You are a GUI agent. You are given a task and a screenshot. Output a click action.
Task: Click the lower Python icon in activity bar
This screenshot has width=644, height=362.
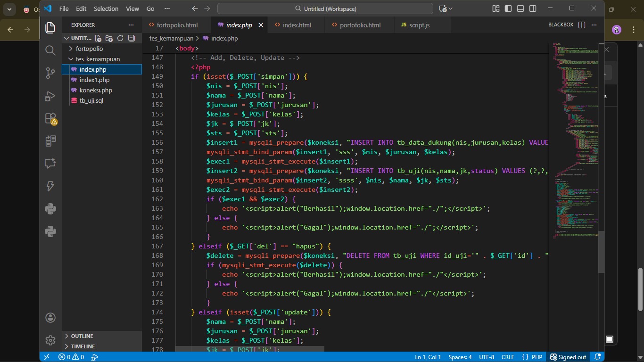50,231
